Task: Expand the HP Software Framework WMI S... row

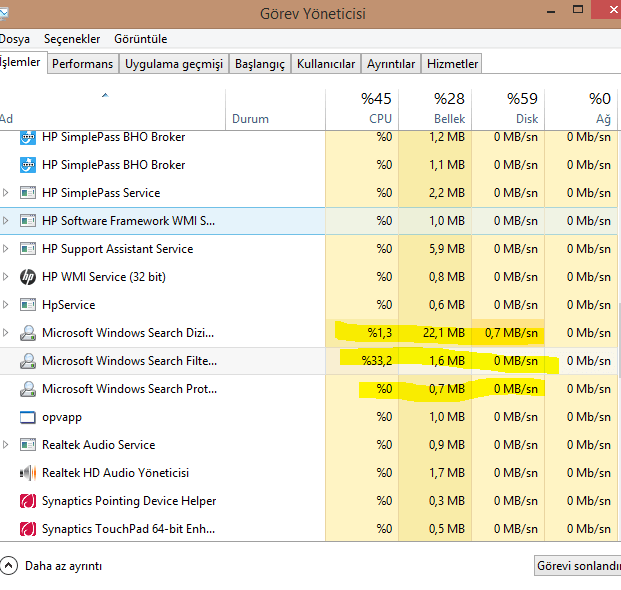Action: [x=5, y=221]
